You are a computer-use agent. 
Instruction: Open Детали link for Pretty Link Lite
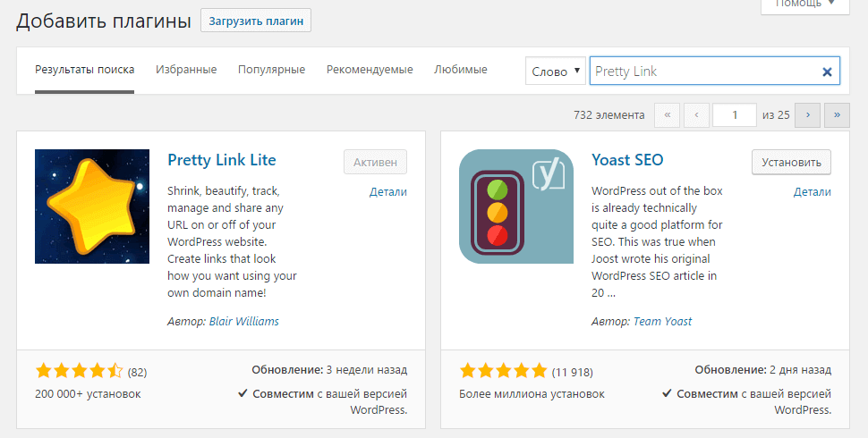click(388, 192)
